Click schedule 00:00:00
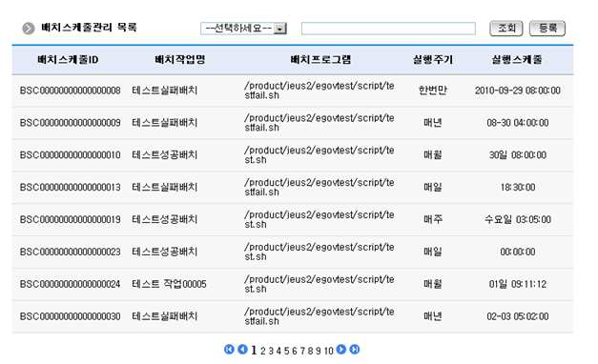The image size is (598, 364). click(518, 252)
